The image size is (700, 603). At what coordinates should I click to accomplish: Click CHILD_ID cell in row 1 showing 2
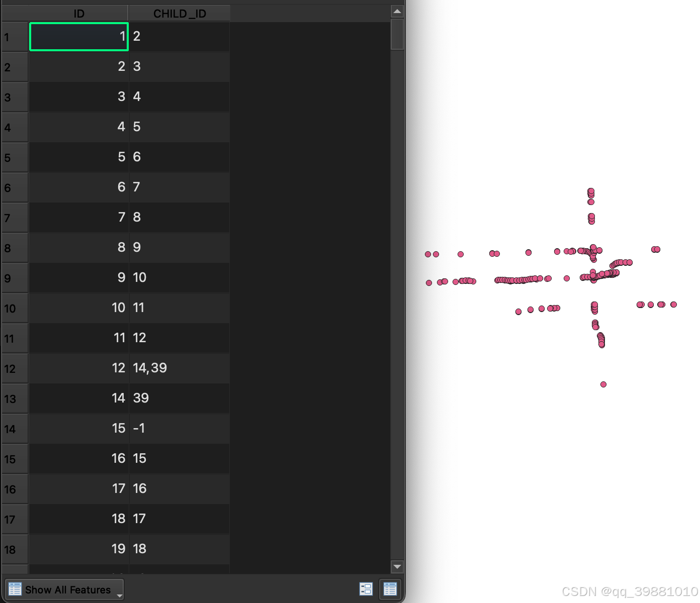click(180, 37)
